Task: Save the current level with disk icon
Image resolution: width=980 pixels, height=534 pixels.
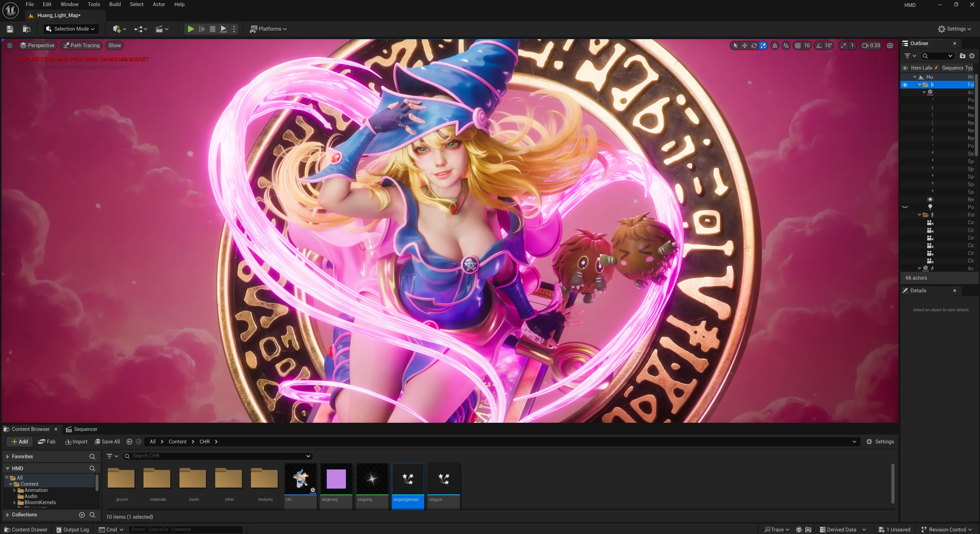Action: point(10,29)
